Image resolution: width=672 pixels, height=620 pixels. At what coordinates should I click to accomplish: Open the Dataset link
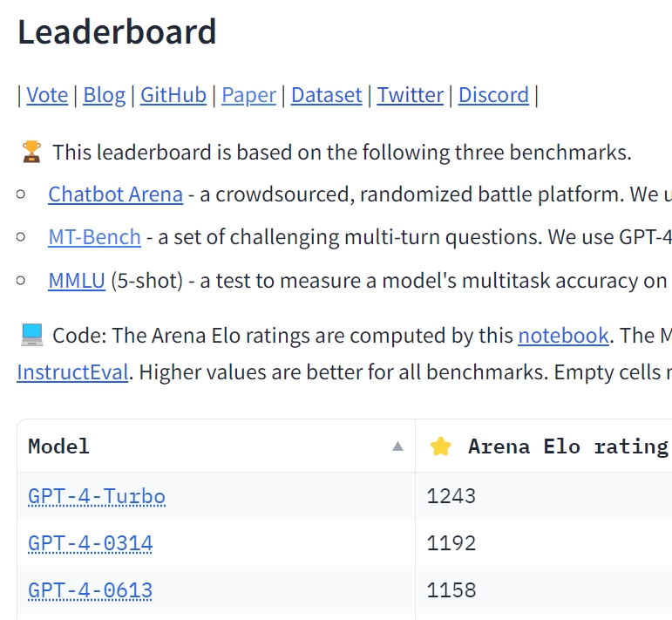[327, 95]
